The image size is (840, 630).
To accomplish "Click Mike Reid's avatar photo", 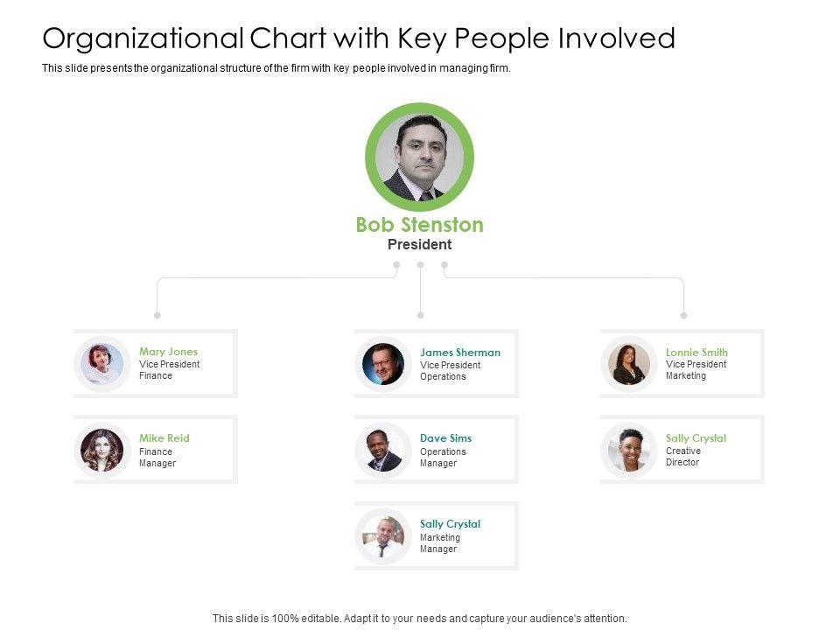I will [102, 450].
